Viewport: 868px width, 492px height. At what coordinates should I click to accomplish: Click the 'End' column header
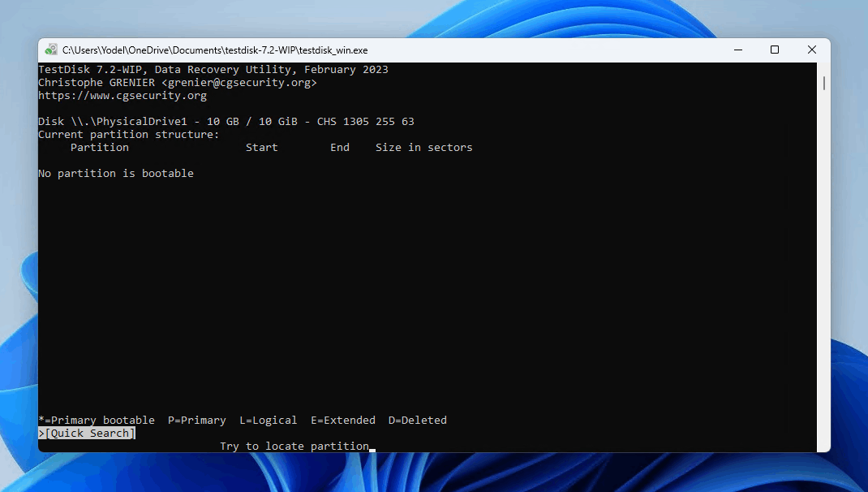pyautogui.click(x=340, y=148)
